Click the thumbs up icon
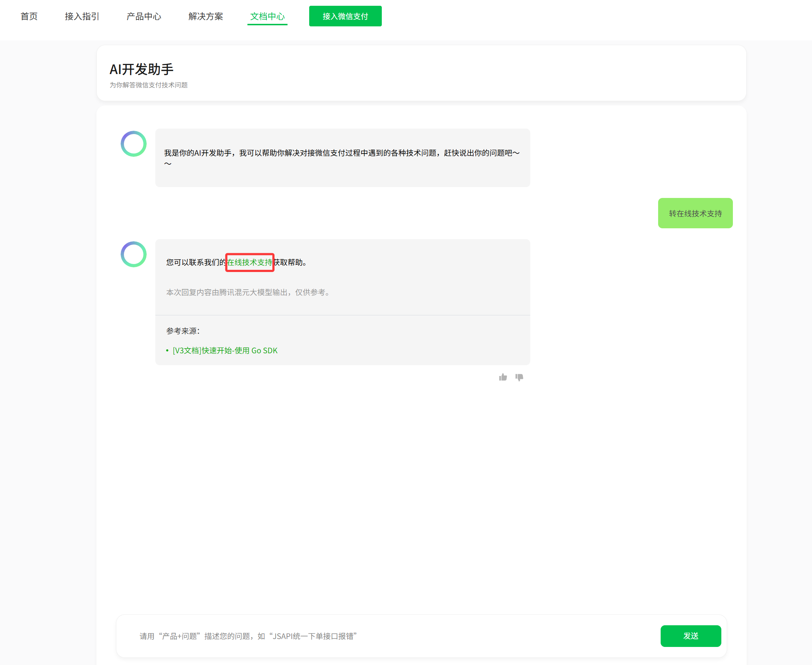812x665 pixels. (x=503, y=377)
